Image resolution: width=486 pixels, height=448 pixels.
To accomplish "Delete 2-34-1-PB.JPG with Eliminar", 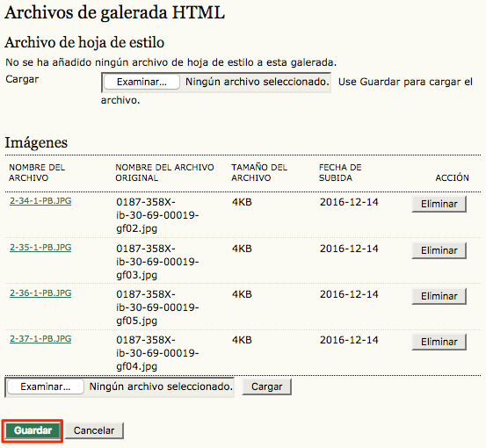I will tap(439, 204).
